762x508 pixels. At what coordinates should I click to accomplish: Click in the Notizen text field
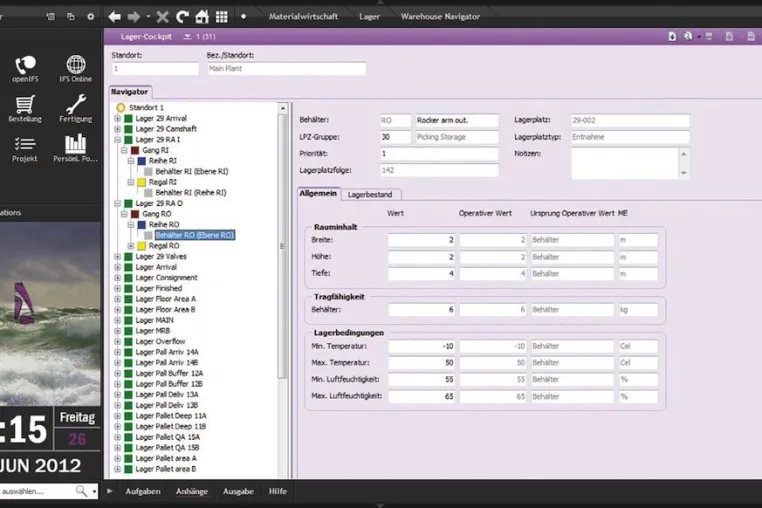(625, 163)
